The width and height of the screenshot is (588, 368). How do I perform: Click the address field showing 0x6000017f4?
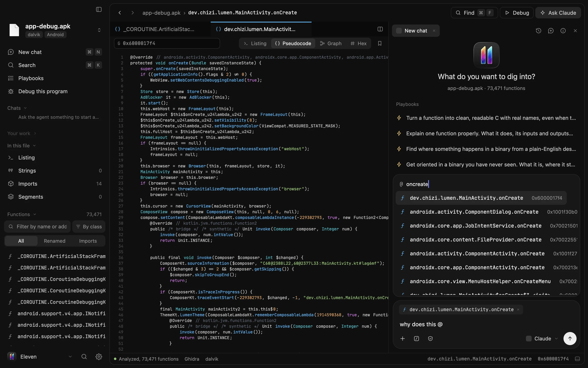click(167, 43)
